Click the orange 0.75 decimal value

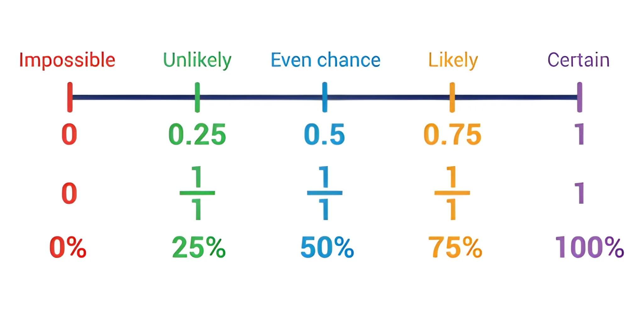452,135
